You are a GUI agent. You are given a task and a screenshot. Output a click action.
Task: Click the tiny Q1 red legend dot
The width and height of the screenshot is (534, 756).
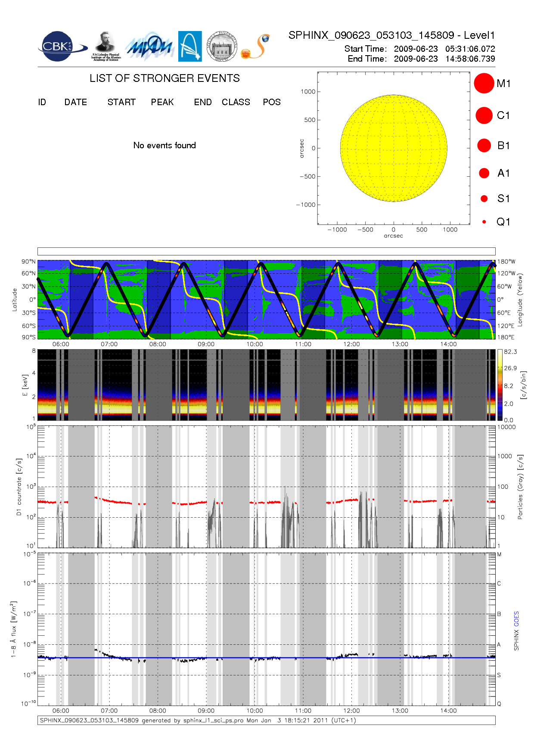tap(484, 222)
